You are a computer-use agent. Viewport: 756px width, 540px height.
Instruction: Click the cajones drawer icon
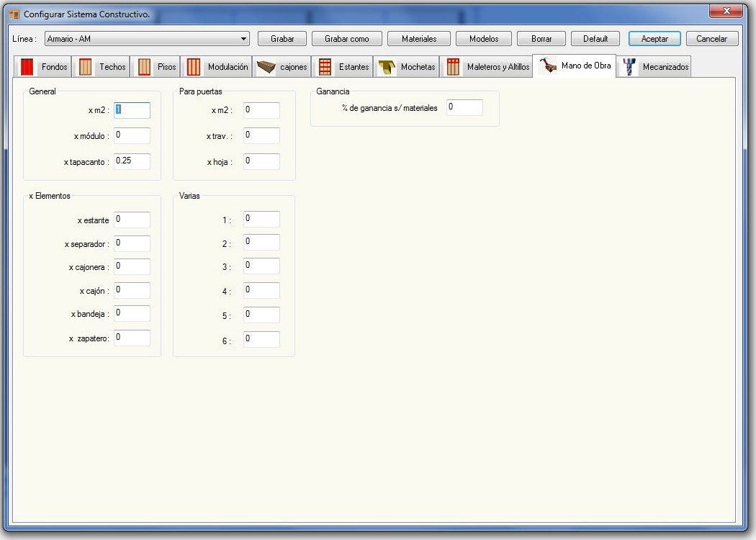pos(266,67)
